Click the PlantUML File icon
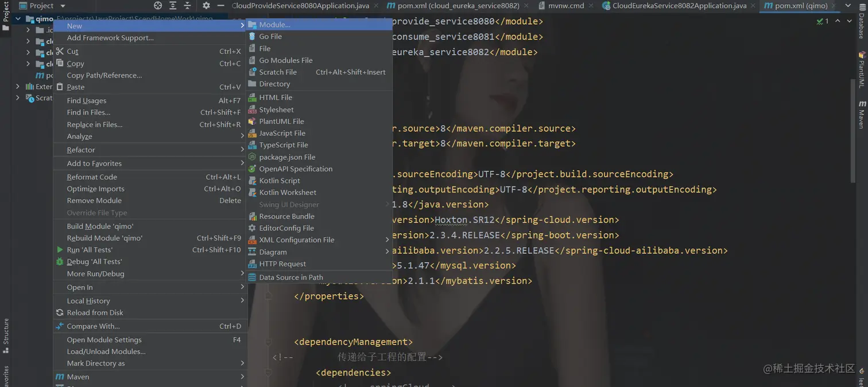The image size is (868, 387). tap(252, 122)
